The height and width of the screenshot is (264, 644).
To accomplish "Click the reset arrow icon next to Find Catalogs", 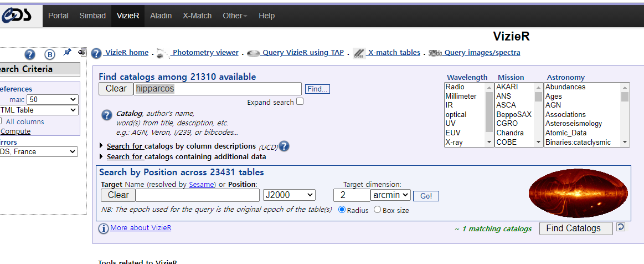I will 621,227.
